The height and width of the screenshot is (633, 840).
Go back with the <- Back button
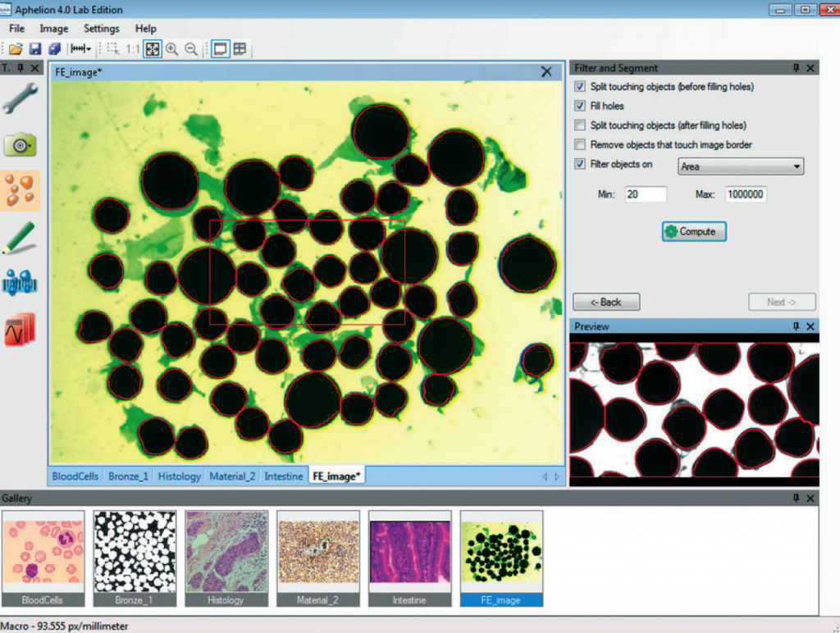click(x=606, y=302)
